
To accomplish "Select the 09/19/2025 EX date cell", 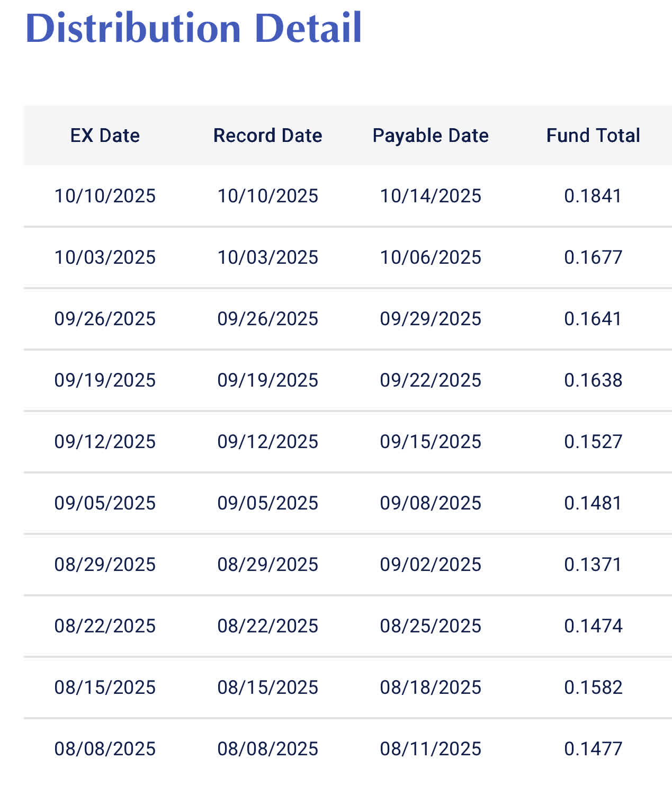I will point(105,380).
